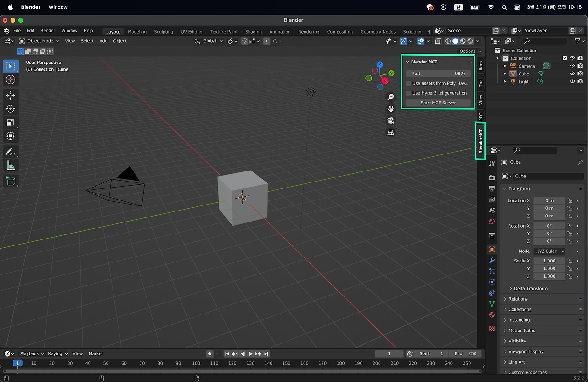
Task: Switch to the Shading workspace tab
Action: (x=253, y=32)
